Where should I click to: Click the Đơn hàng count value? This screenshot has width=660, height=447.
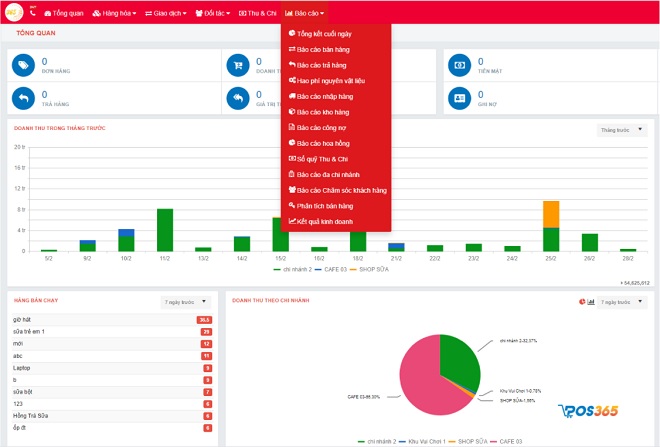pyautogui.click(x=44, y=61)
